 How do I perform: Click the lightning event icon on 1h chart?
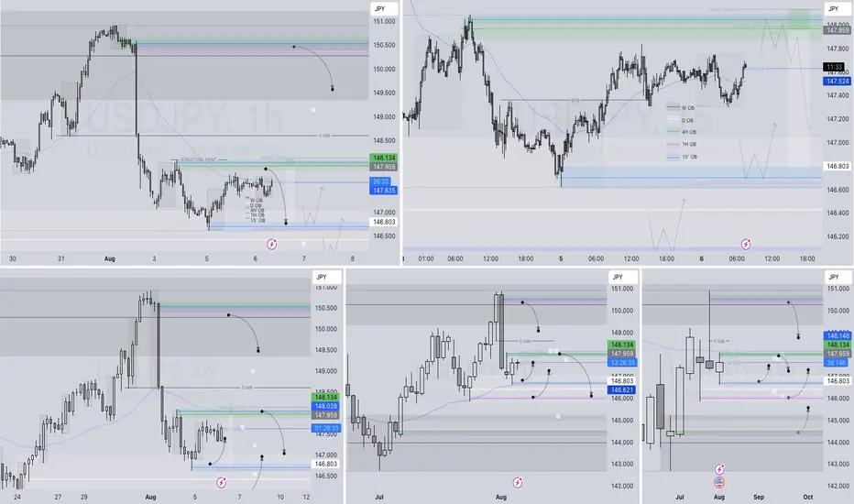pos(272,245)
